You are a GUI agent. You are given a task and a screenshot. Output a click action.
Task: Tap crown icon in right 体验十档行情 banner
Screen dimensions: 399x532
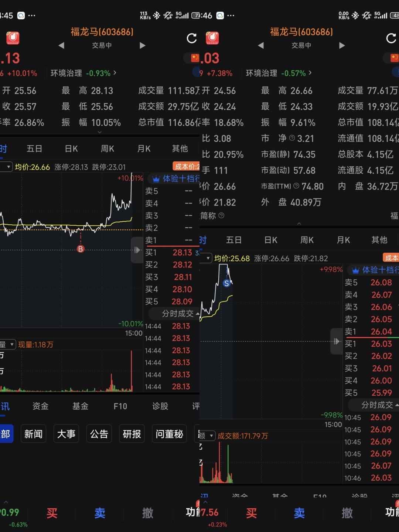click(x=356, y=270)
